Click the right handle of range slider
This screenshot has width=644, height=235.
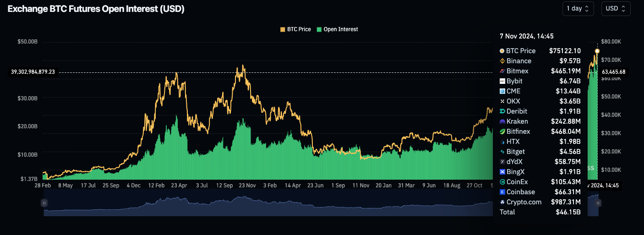(598, 202)
